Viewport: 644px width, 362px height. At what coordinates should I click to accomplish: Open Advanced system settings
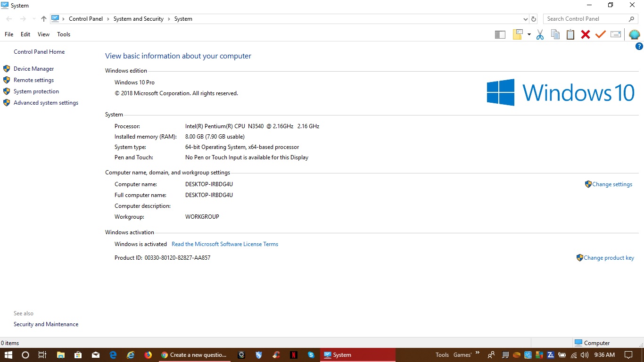(46, 103)
